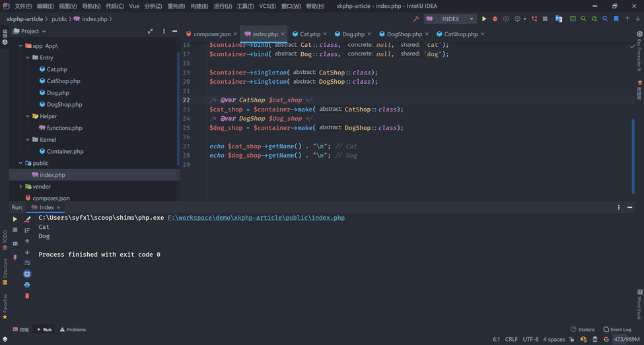Clear run output with the trash icon
The image size is (644, 345).
[x=27, y=296]
